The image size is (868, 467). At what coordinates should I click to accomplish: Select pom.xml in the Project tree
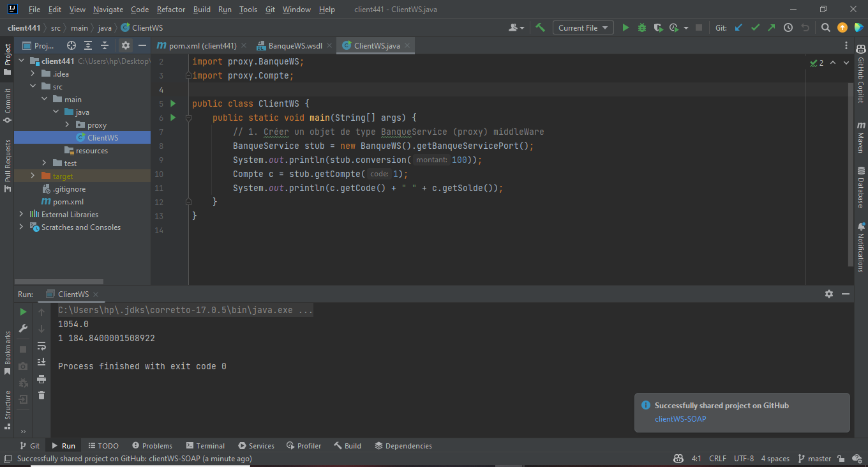[x=68, y=202]
